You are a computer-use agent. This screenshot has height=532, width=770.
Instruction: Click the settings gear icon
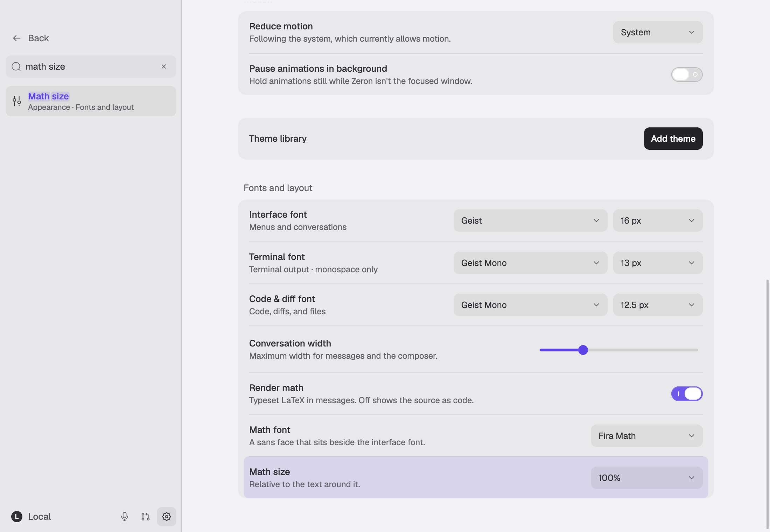coord(167,517)
